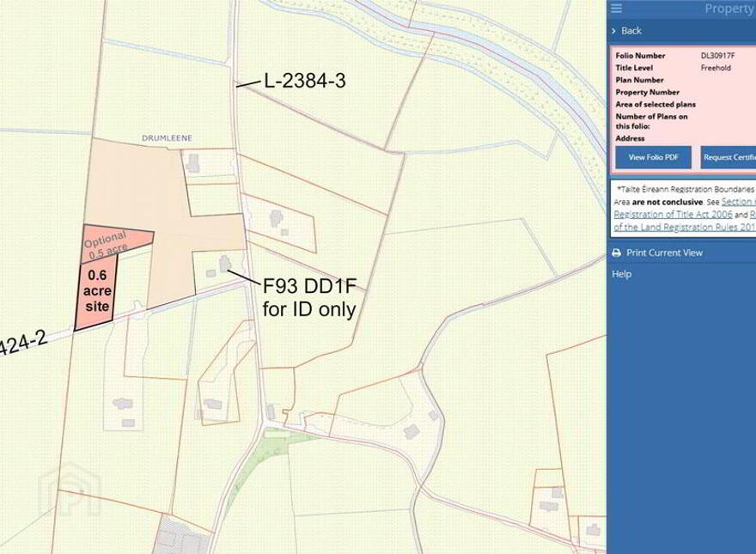Image resolution: width=756 pixels, height=554 pixels.
Task: Click the DRUMLEENE townland label on the map
Action: pyautogui.click(x=167, y=138)
